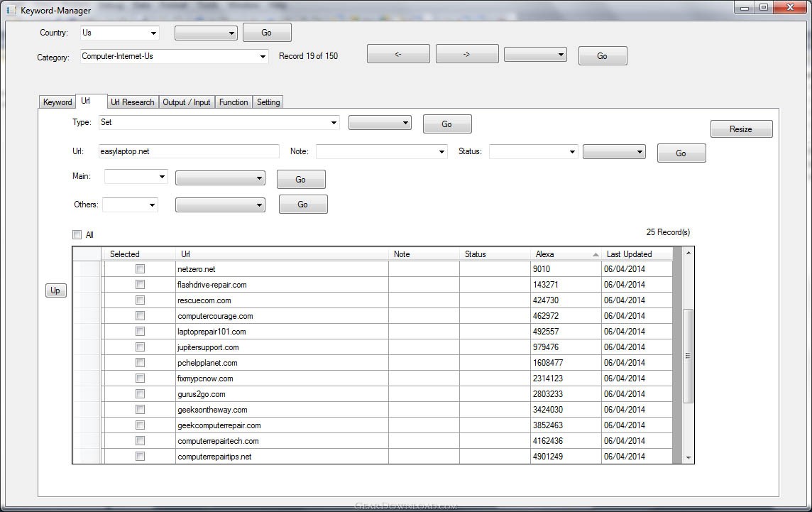Screen dimensions: 812x512
Task: Tick the checkbox for gurus2go.com
Action: tap(140, 394)
